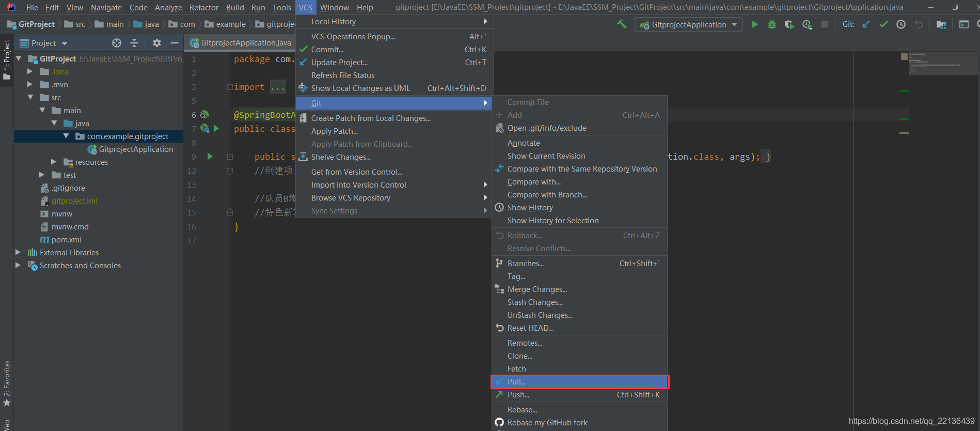This screenshot has height=431, width=980.
Task: Open Project Structure icon in toolbar
Action: coord(941,24)
